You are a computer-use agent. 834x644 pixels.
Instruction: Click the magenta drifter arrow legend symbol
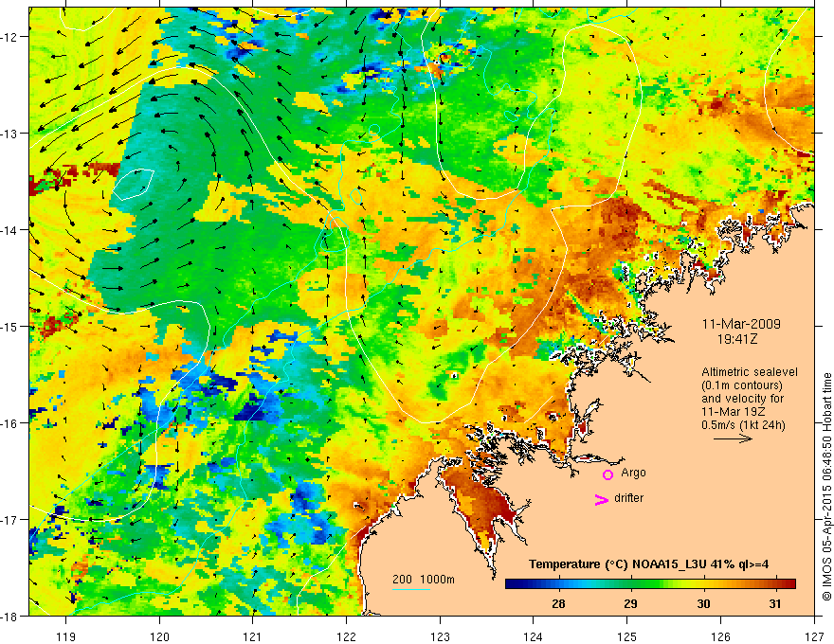601,499
